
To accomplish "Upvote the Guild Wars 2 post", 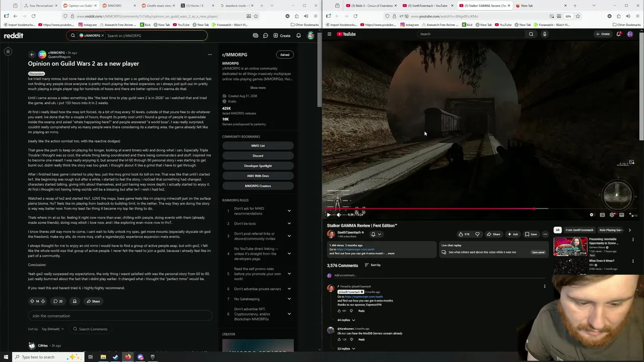I will click(32, 301).
